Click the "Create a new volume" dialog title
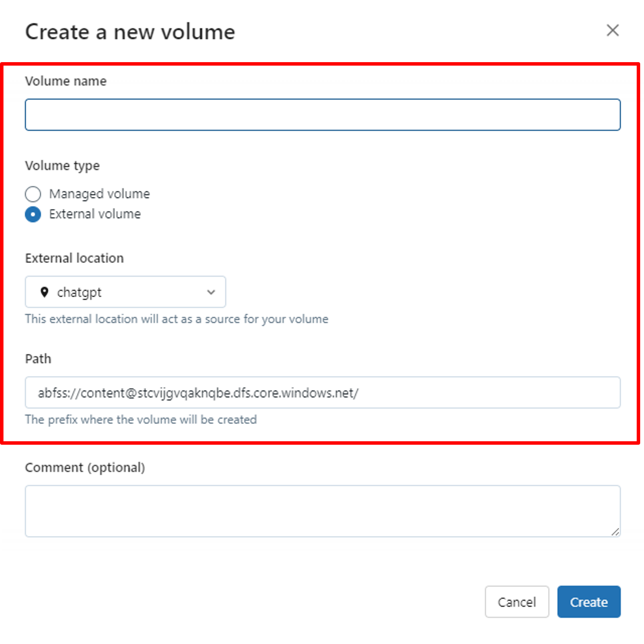The image size is (644, 644). pos(130,32)
